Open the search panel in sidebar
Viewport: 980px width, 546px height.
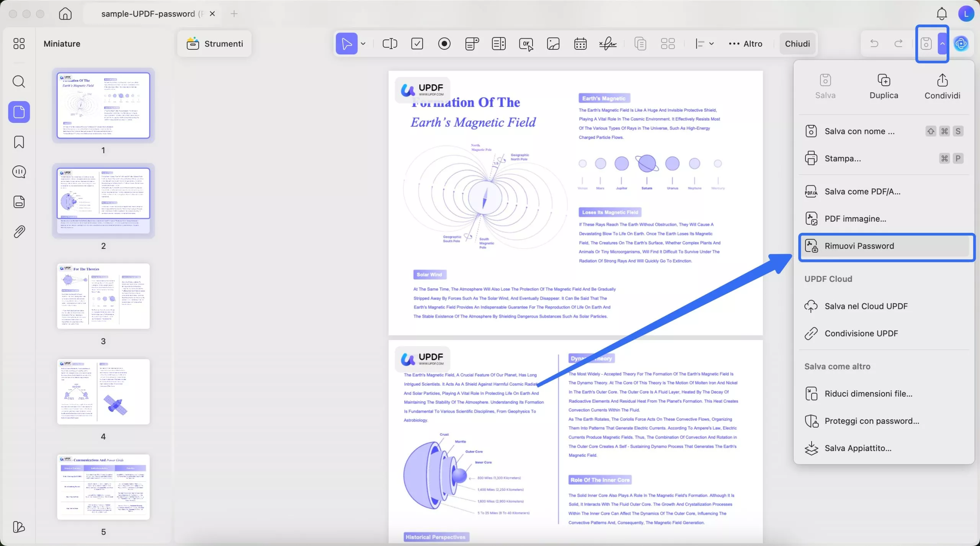[19, 82]
